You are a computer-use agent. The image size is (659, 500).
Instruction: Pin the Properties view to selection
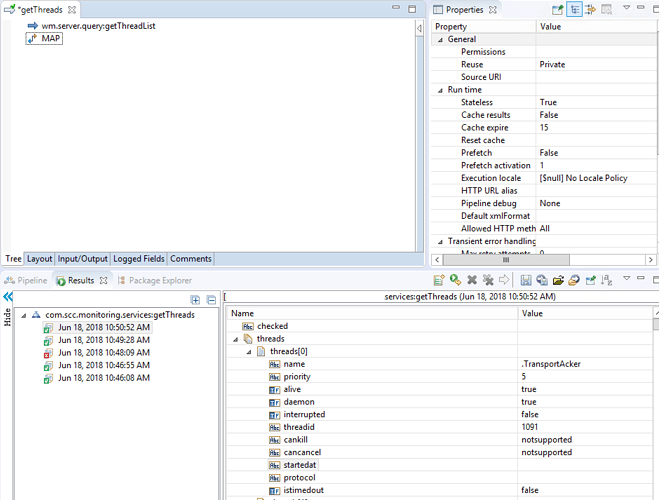pos(557,10)
